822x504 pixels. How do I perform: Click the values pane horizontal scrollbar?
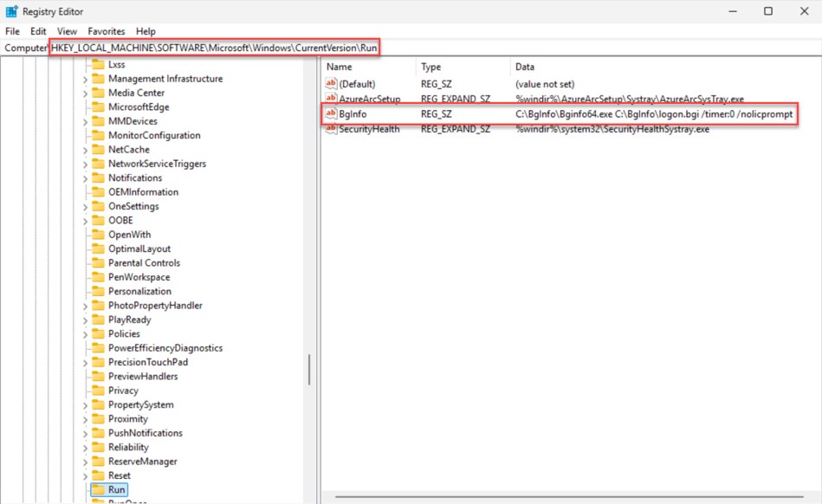coord(569,497)
